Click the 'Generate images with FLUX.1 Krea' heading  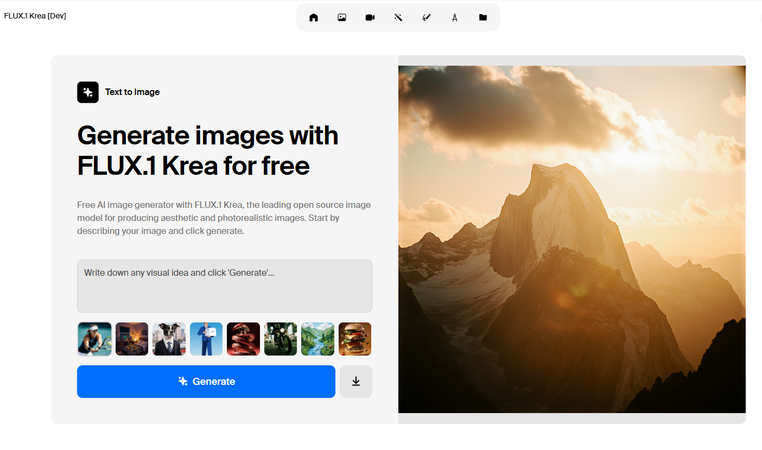208,150
